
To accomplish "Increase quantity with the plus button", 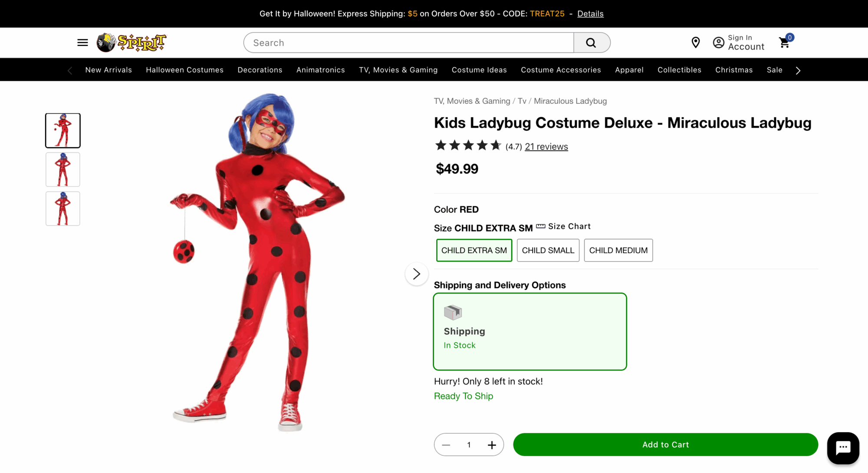I will pos(492,445).
